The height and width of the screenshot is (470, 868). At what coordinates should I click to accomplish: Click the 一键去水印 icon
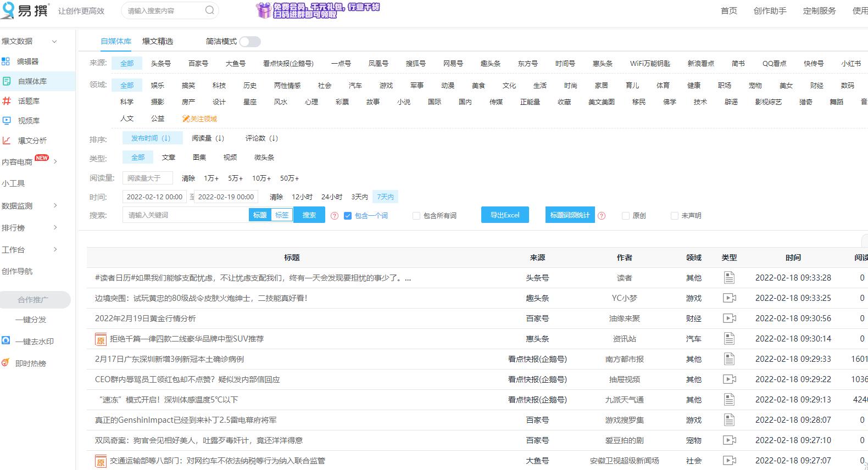[6, 340]
